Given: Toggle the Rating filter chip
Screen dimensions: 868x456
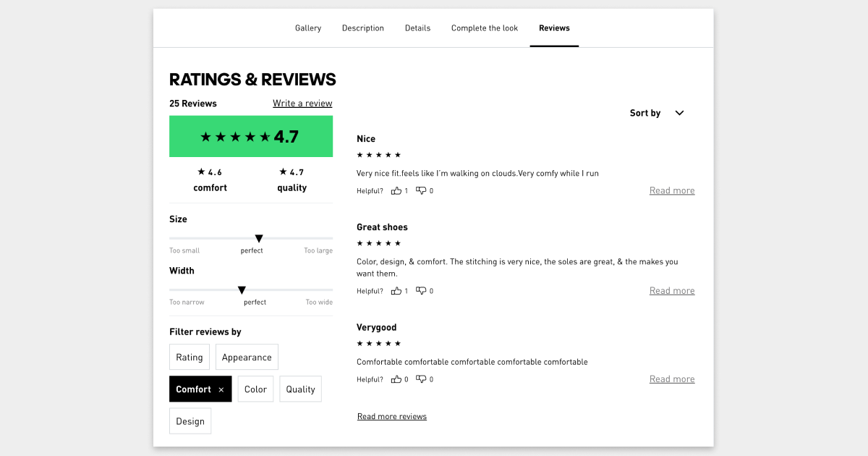Looking at the screenshot, I should [x=190, y=358].
